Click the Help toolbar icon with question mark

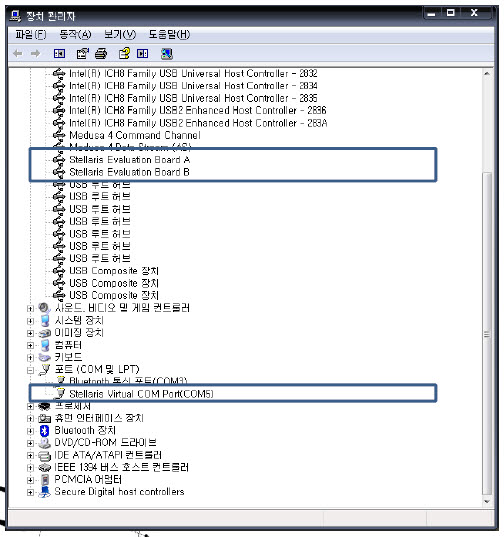coord(124,54)
